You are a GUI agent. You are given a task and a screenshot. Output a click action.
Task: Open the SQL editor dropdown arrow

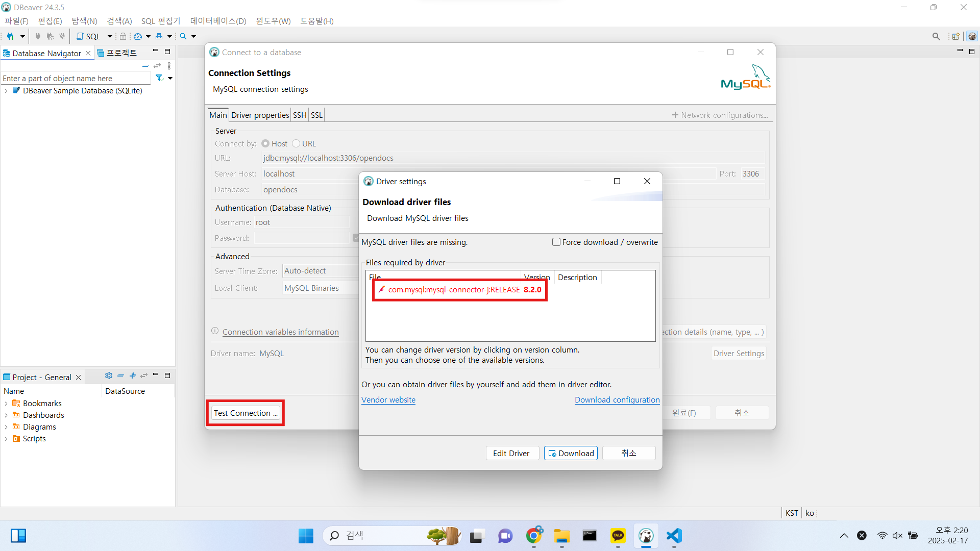[109, 36]
